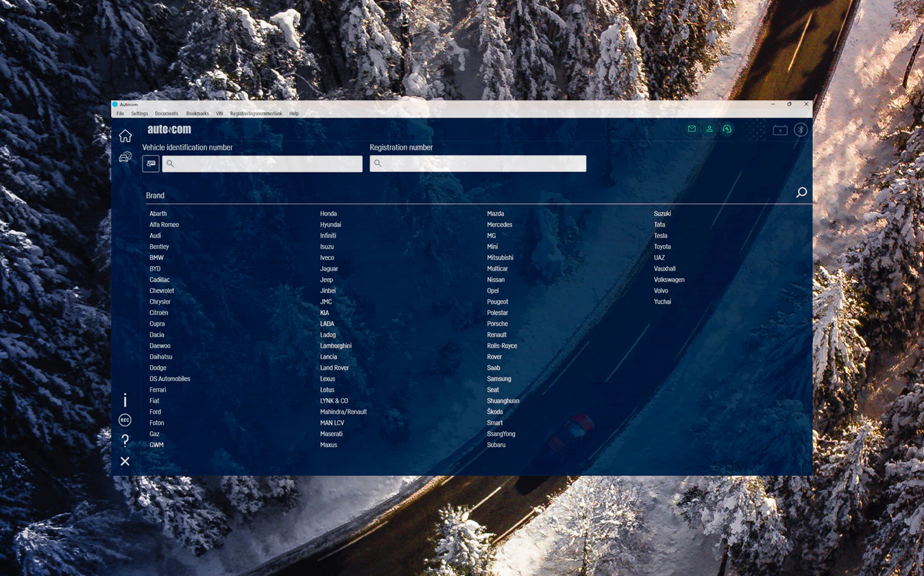924x576 pixels.
Task: Select brand Maserati
Action: point(331,434)
